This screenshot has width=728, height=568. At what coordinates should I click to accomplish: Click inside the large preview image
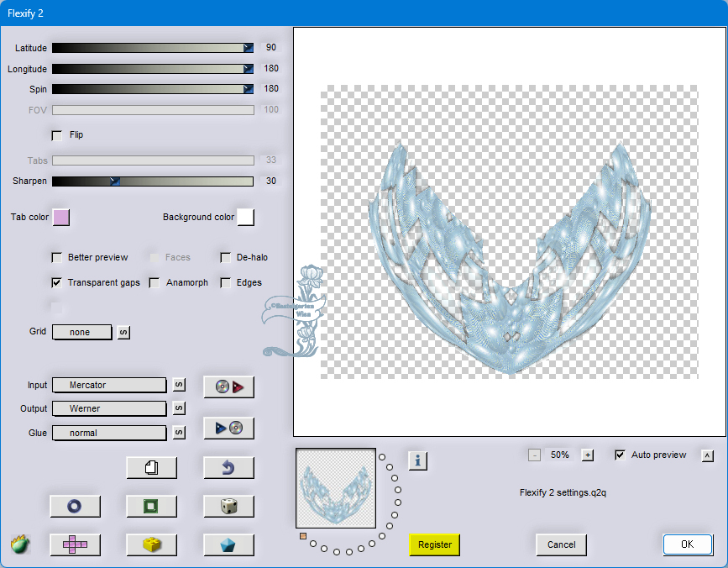pyautogui.click(x=510, y=232)
